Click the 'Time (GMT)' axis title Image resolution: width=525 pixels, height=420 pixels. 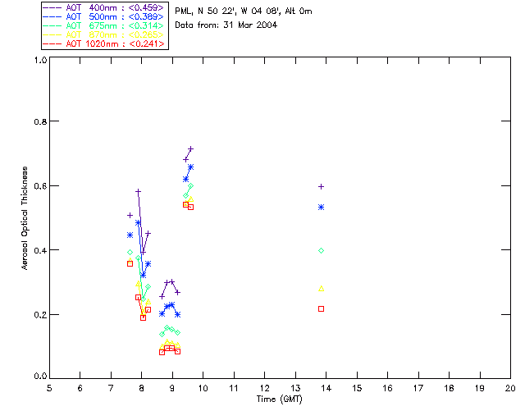point(280,399)
